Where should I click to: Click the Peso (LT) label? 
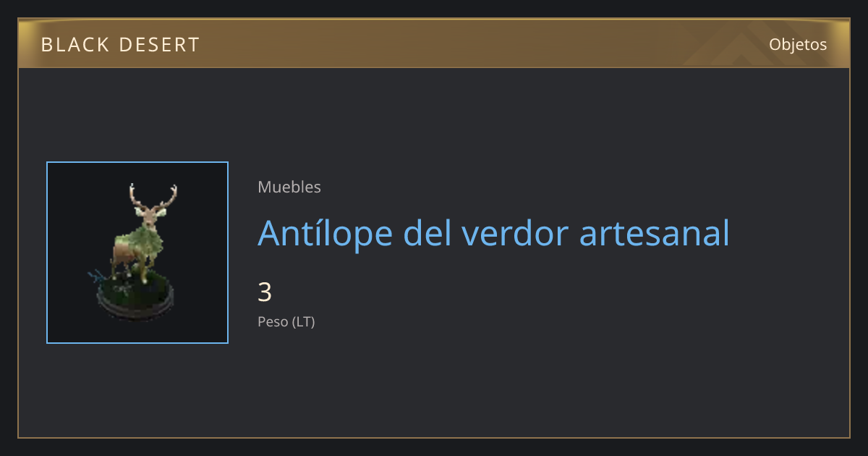click(286, 322)
